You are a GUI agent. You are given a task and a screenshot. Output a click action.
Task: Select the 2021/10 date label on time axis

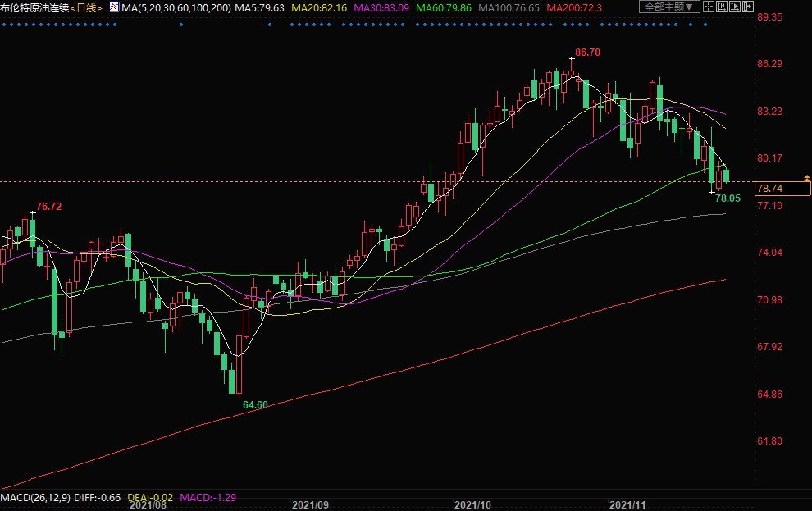(472, 505)
